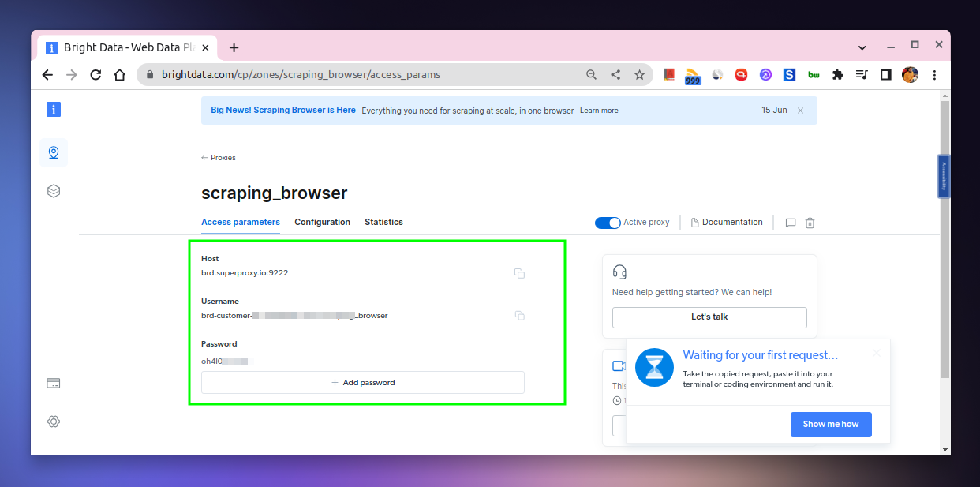
Task: Open the Extensions puzzle-piece menu
Action: pos(838,75)
